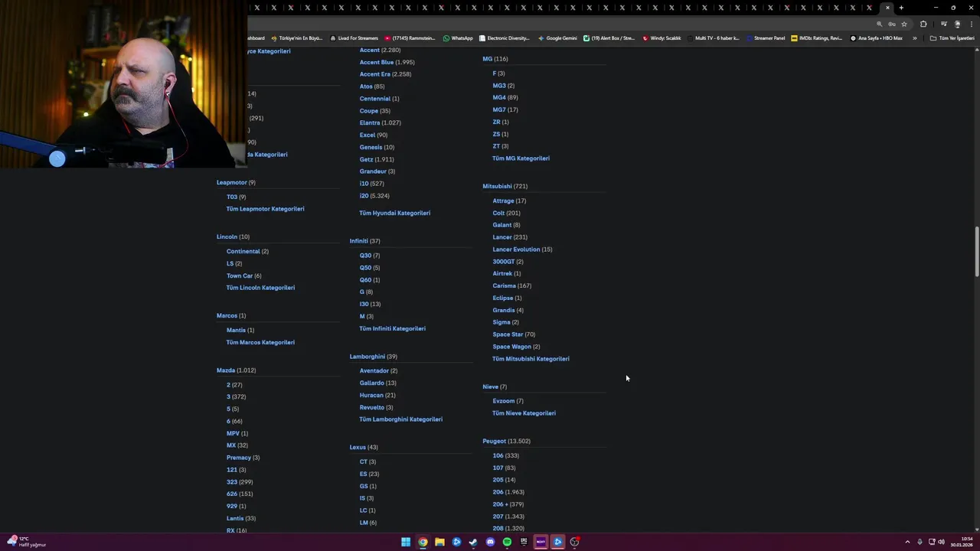Open the Lancer Evolution listings
980x551 pixels.
pyautogui.click(x=516, y=249)
